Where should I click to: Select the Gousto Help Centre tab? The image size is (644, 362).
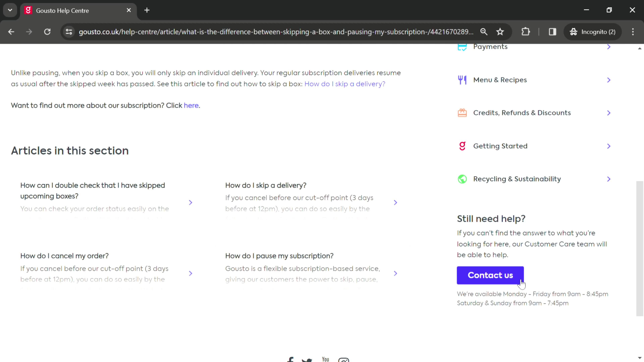(x=78, y=11)
